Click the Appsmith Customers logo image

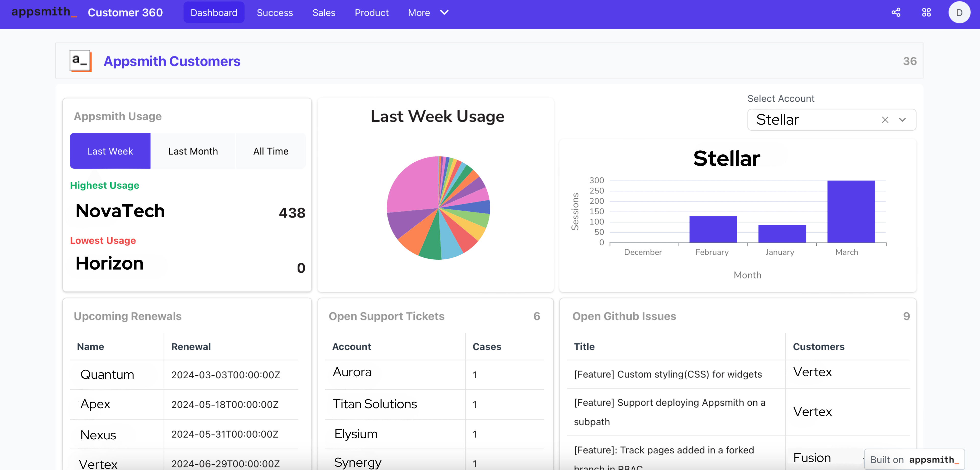pos(80,61)
